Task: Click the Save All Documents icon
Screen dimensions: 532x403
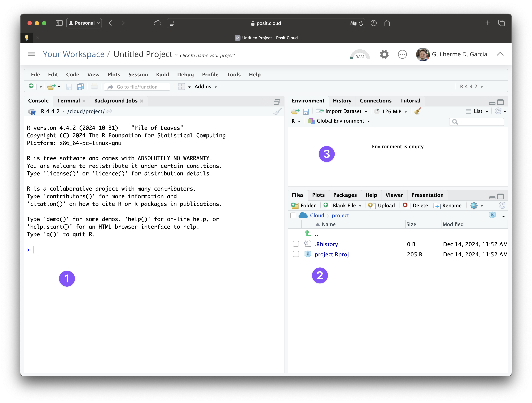Action: (x=80, y=87)
